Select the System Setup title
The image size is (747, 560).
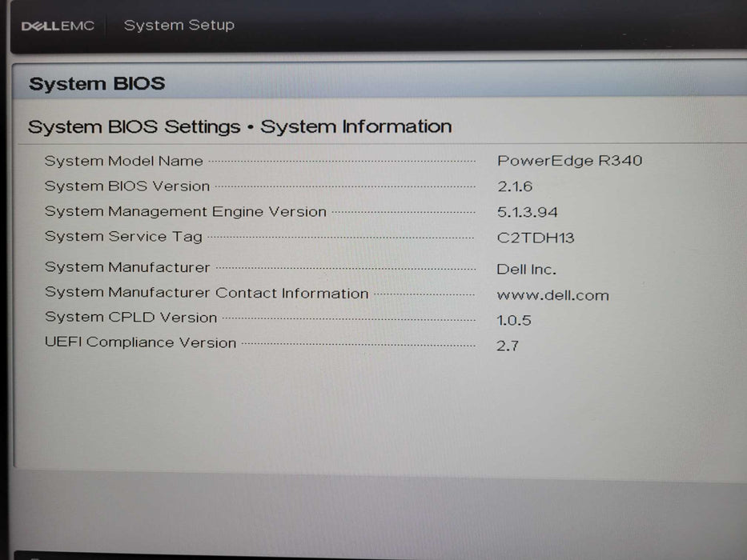coord(179,25)
